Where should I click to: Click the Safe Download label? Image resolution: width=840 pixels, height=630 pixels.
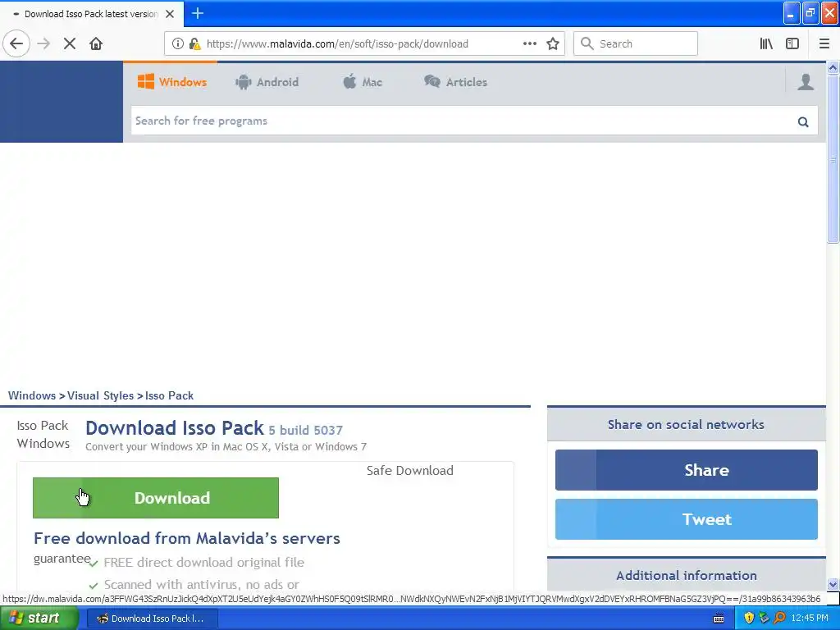410,470
